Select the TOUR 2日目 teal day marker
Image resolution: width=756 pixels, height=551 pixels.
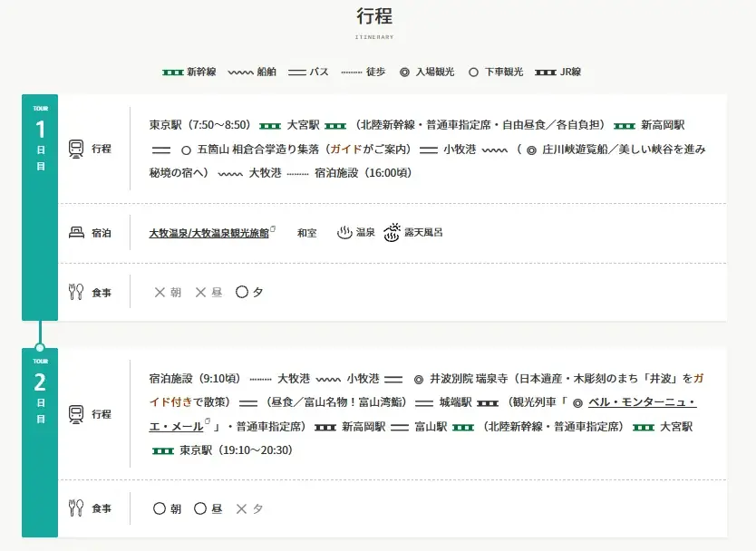point(40,442)
